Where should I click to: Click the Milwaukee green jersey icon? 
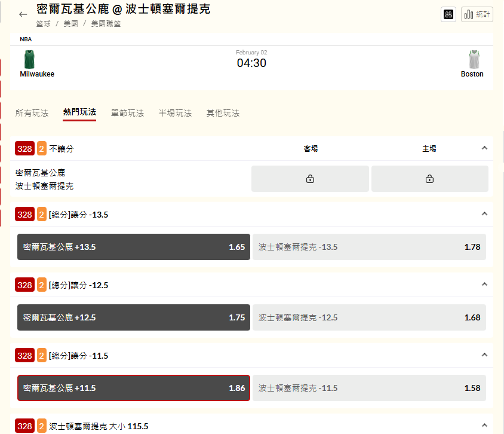(x=29, y=59)
